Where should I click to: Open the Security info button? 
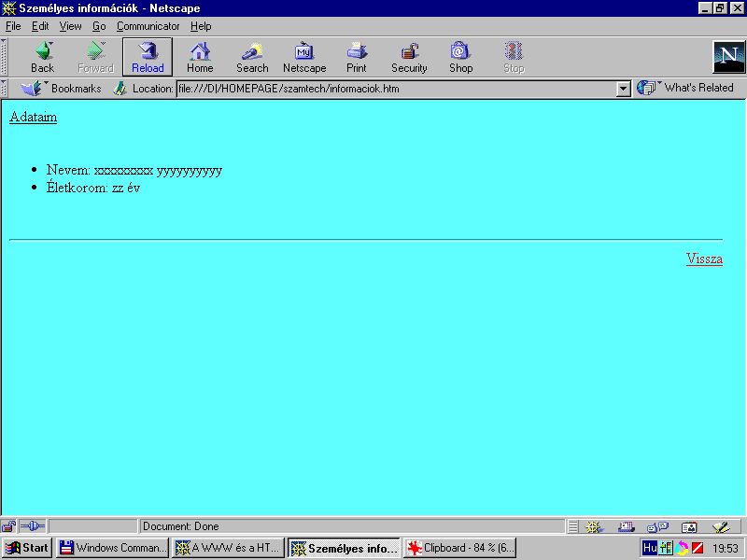[x=409, y=57]
